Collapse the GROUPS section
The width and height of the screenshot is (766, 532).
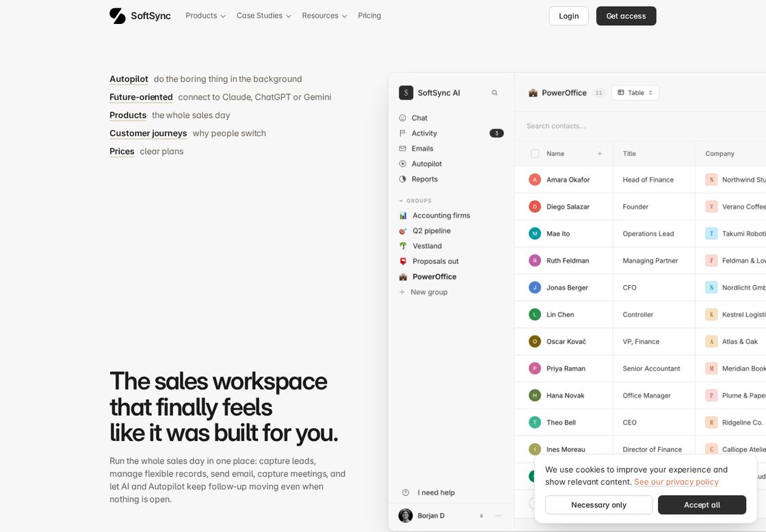pos(415,201)
